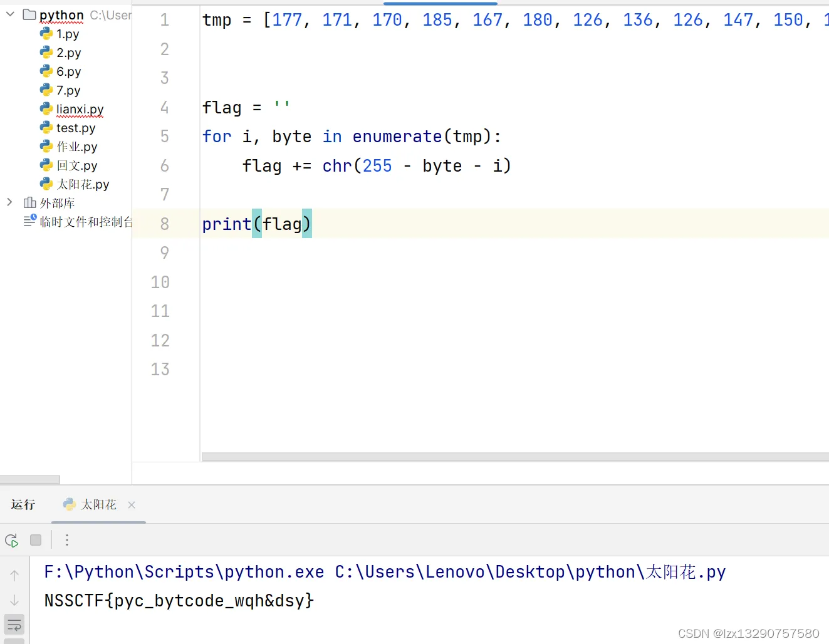Stop the running process
Screen dimensions: 829x644
[x=36, y=540]
